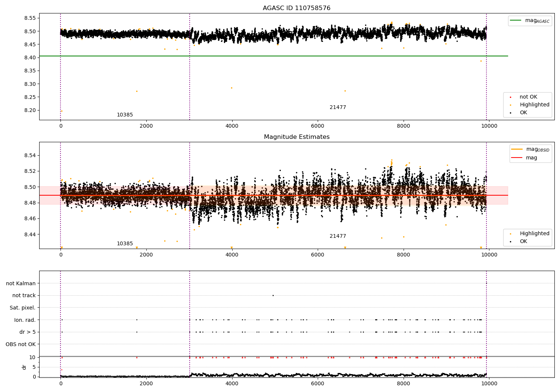Click the "Magnitude Estimates" plot title
560x392 pixels.
click(x=296, y=137)
